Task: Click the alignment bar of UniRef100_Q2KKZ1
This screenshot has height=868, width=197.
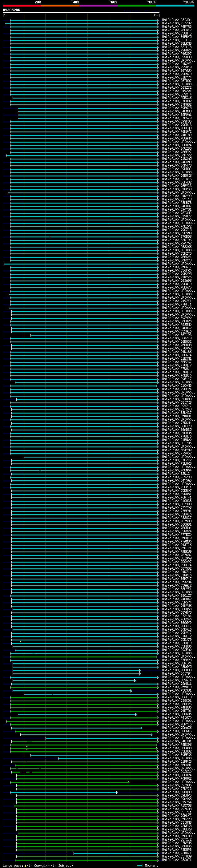Action: tap(116, 854)
